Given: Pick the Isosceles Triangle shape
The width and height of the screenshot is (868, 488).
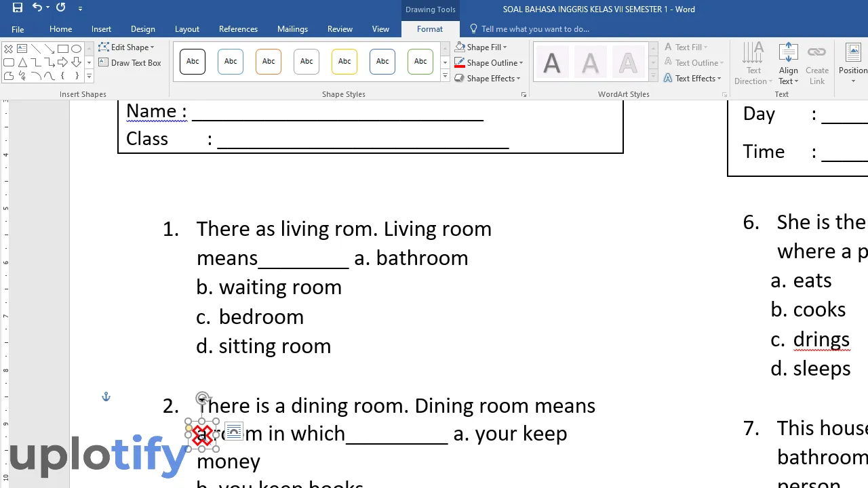Looking at the screenshot, I should coord(22,62).
